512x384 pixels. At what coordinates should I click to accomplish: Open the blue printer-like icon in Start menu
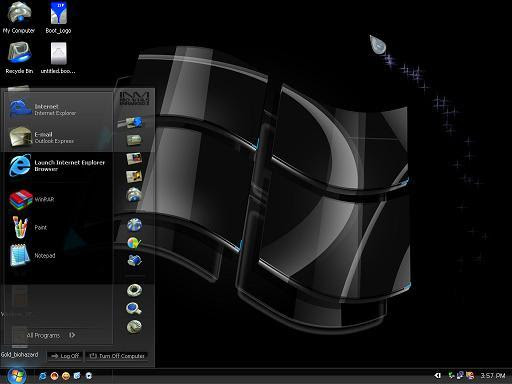pos(135,260)
